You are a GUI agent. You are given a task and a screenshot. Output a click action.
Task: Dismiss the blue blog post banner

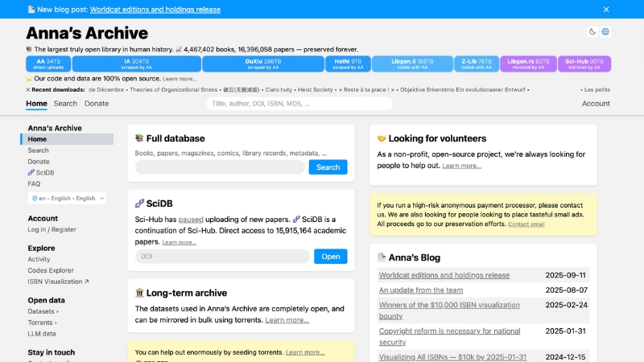pyautogui.click(x=606, y=10)
